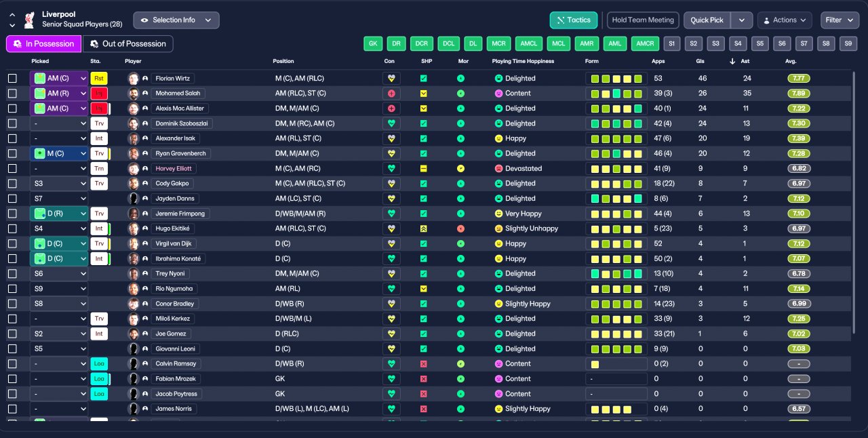Click Harvey Elliott morale icon

pyautogui.click(x=460, y=168)
